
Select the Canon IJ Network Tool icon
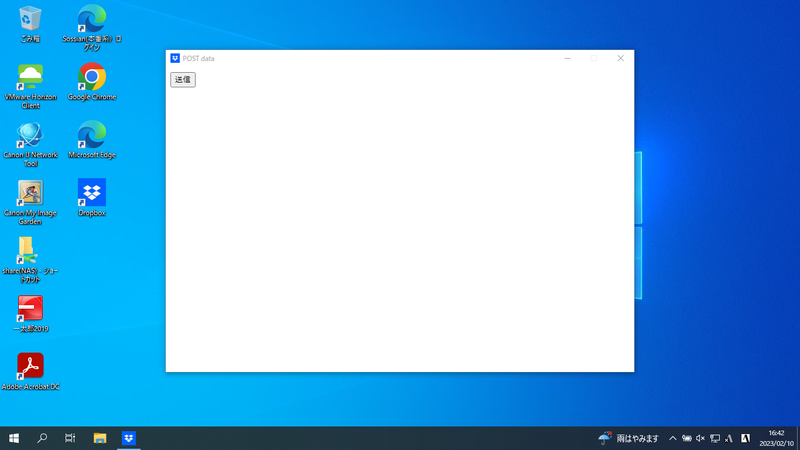[30, 136]
